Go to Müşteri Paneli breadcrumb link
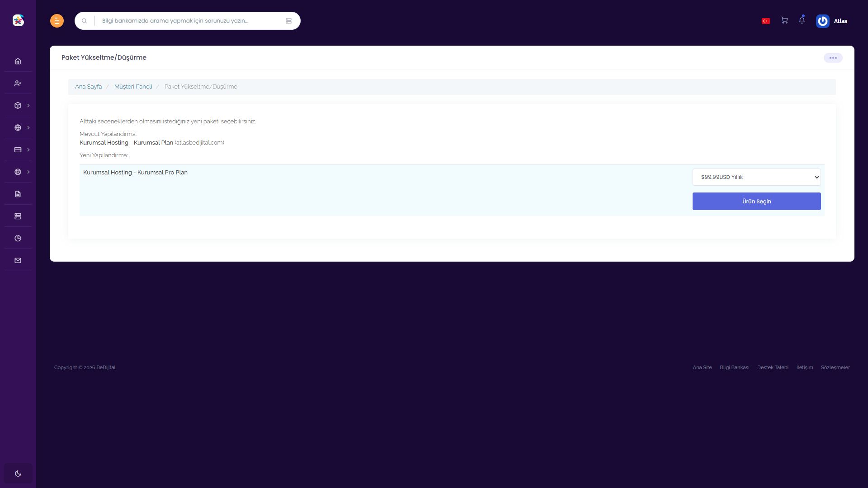The height and width of the screenshot is (488, 868). [133, 86]
